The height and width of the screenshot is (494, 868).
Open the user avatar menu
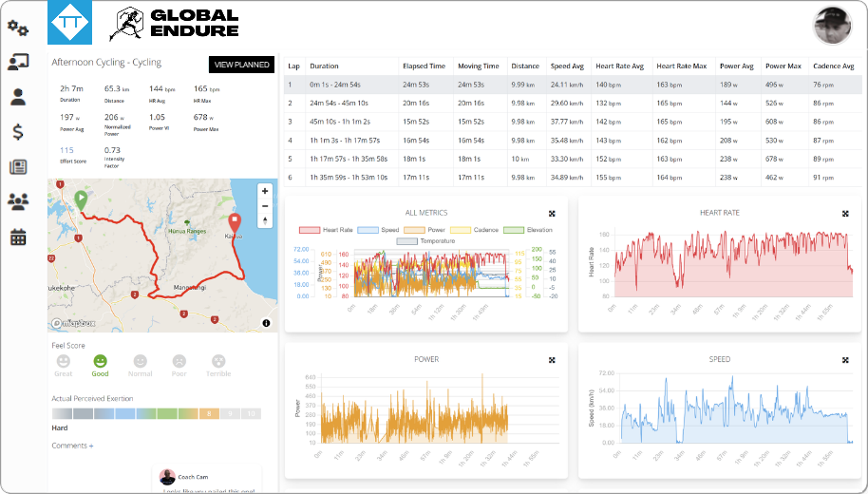pos(832,26)
